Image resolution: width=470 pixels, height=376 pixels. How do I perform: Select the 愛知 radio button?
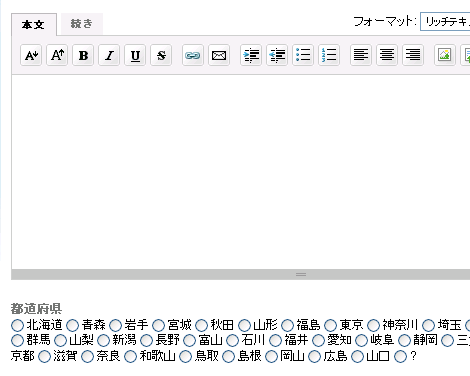(x=318, y=341)
